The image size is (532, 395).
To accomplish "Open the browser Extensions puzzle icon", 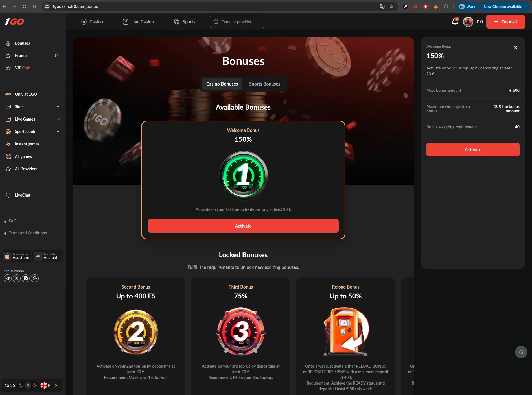I will pos(446,6).
